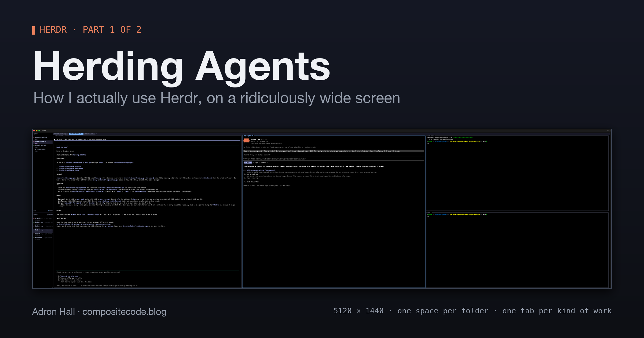Click the TestPostingValidate_Balanced test name
The width and height of the screenshot is (644, 338).
pos(70,166)
